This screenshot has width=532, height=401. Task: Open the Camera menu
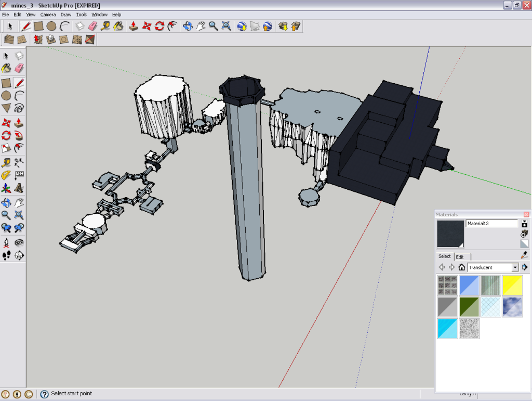coord(48,15)
